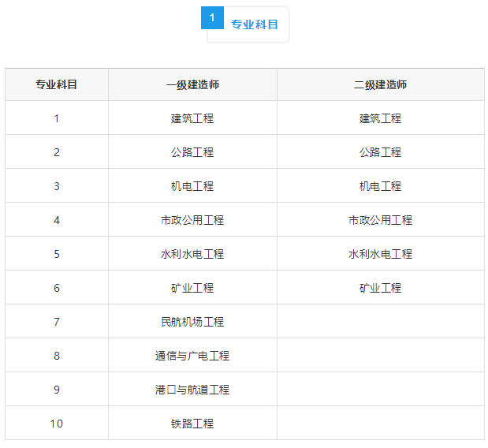
Task: Click row number 3 in first column
Action: (x=57, y=186)
